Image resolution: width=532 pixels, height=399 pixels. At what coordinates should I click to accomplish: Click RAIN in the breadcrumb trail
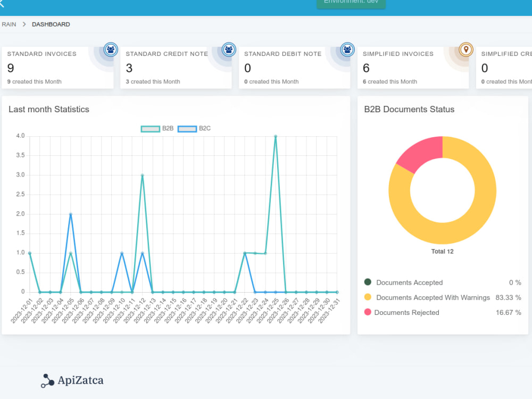[9, 24]
